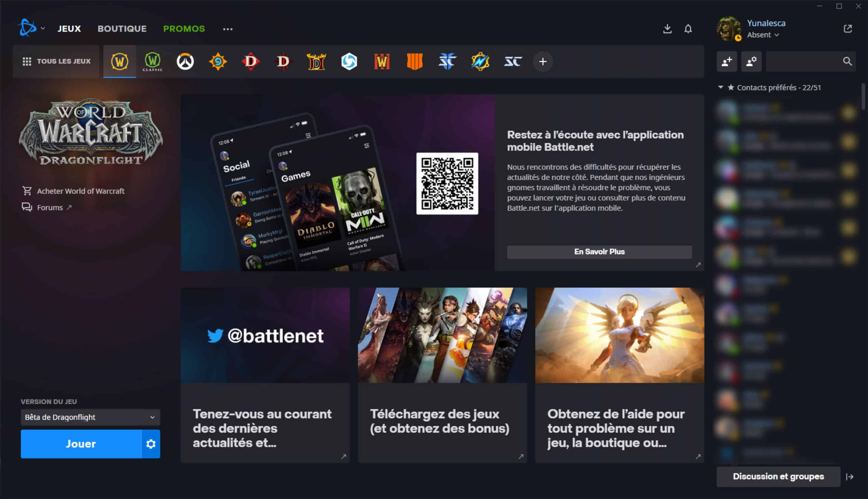868x499 pixels.
Task: Open the Absent status dropdown
Action: click(763, 35)
